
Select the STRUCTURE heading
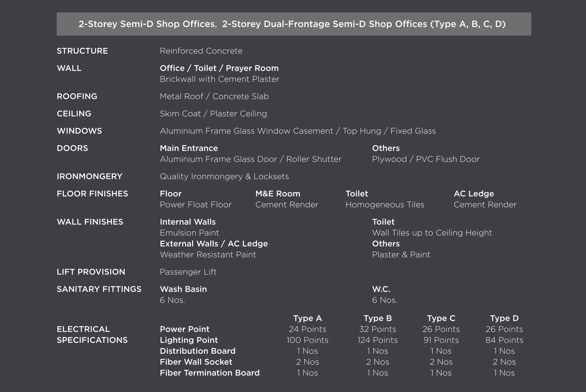click(82, 51)
